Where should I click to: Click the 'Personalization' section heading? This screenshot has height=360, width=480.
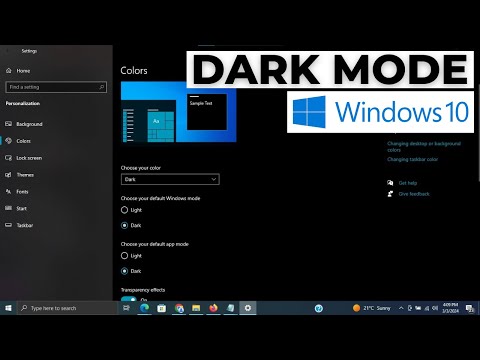23,103
